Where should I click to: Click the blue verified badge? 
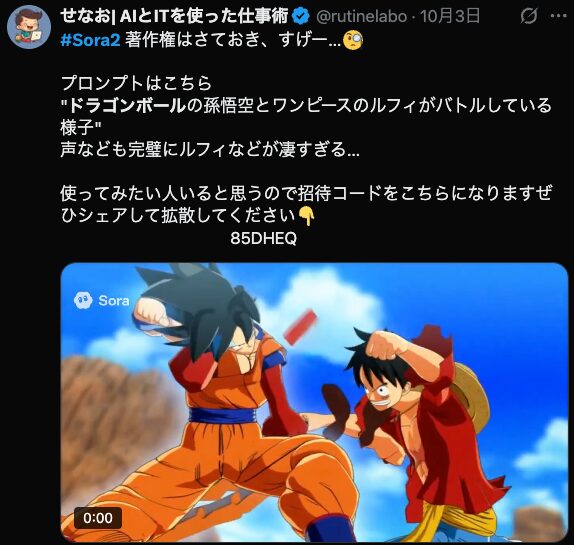[301, 16]
